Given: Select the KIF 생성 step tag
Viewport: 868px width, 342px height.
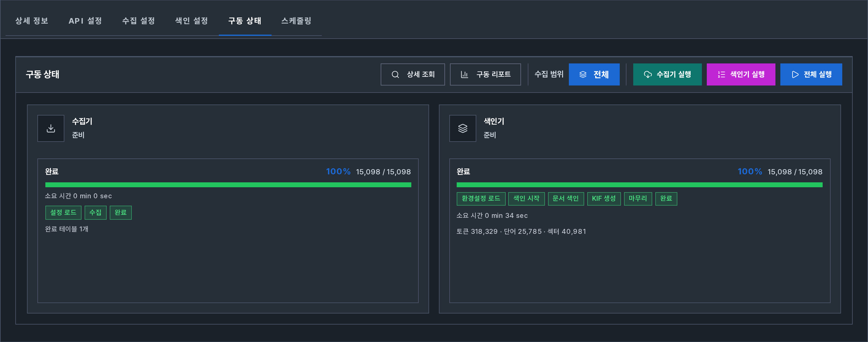Looking at the screenshot, I should tap(604, 199).
